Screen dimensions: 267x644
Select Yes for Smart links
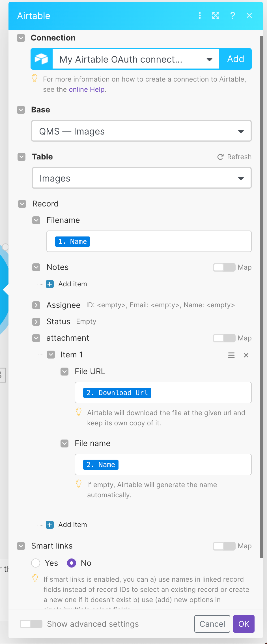pos(36,563)
